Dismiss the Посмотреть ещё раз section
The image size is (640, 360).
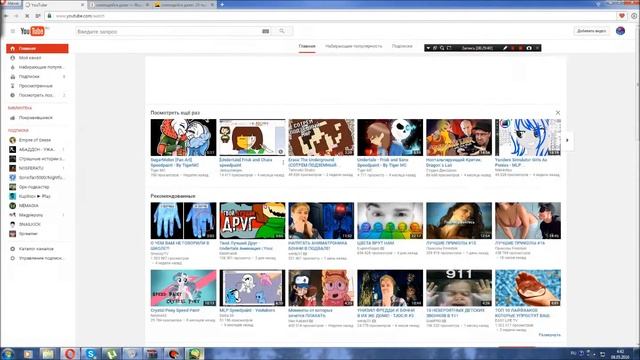click(558, 113)
